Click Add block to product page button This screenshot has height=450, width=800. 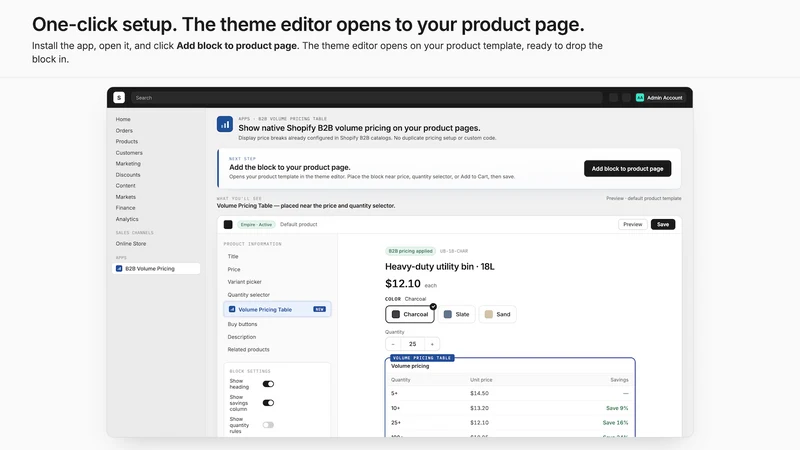[628, 168]
